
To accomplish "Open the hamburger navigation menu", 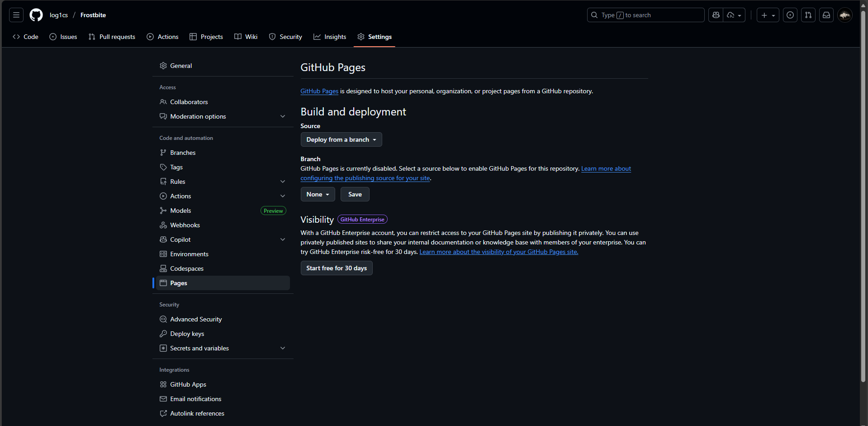I will (16, 15).
